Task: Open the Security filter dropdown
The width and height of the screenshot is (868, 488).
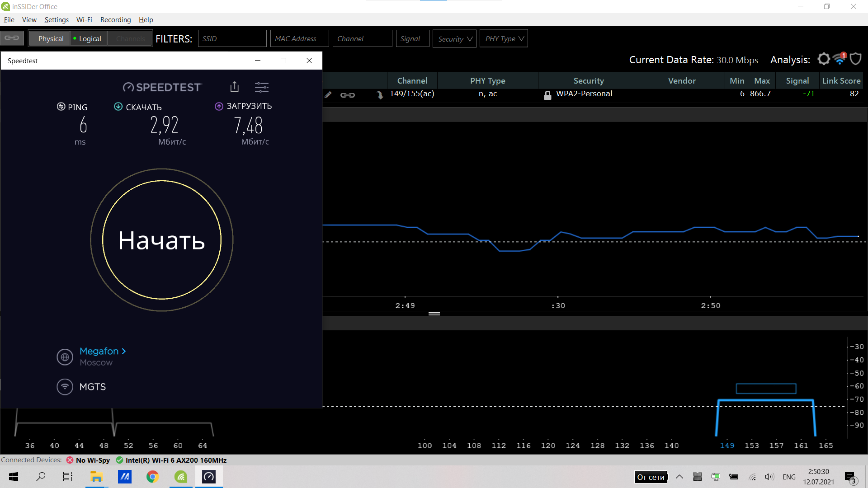Action: 454,38
